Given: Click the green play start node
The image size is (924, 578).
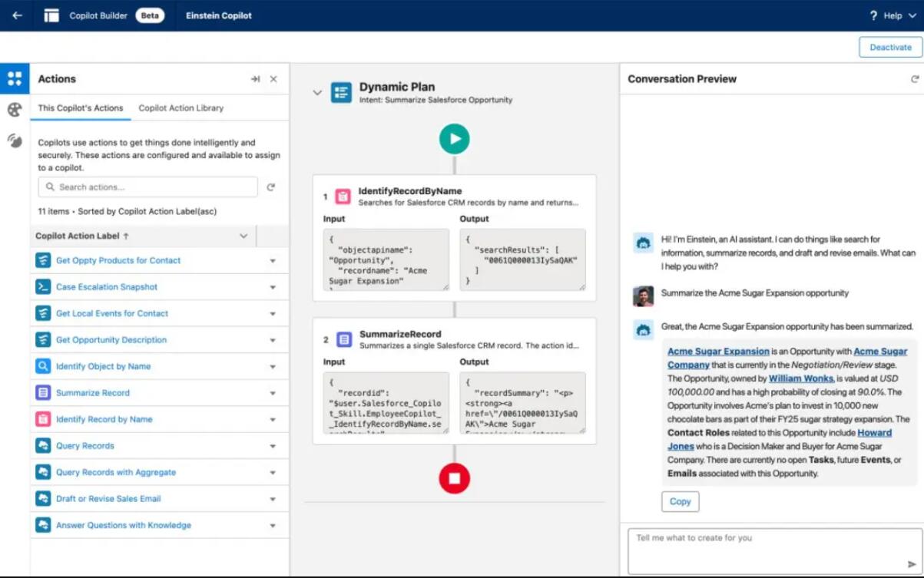Looking at the screenshot, I should pos(454,139).
